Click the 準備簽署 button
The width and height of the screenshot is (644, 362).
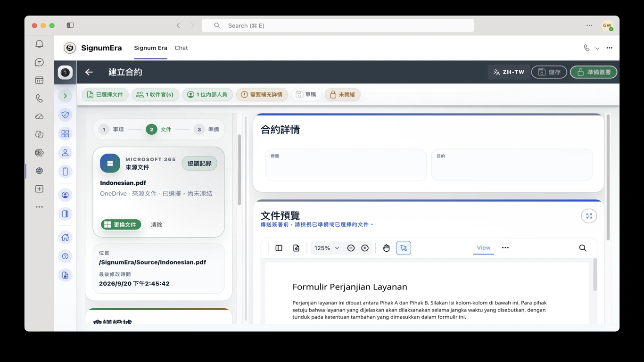(594, 72)
